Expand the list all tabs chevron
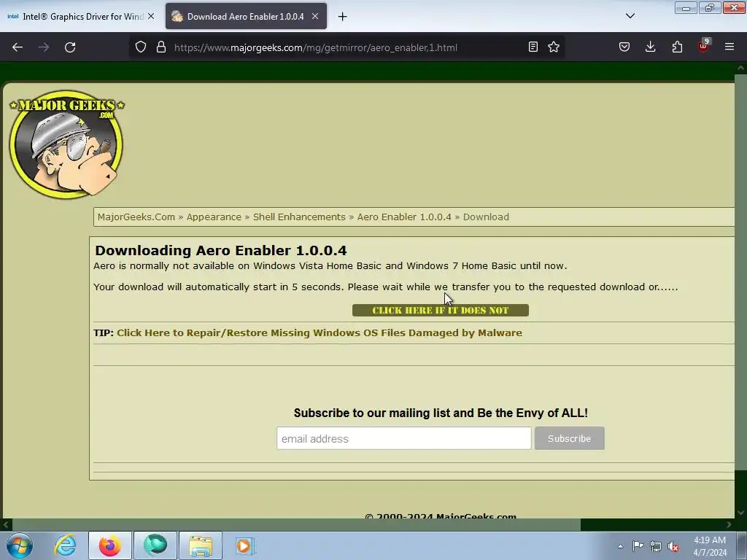Screen dimensions: 747x560 pyautogui.click(x=630, y=16)
